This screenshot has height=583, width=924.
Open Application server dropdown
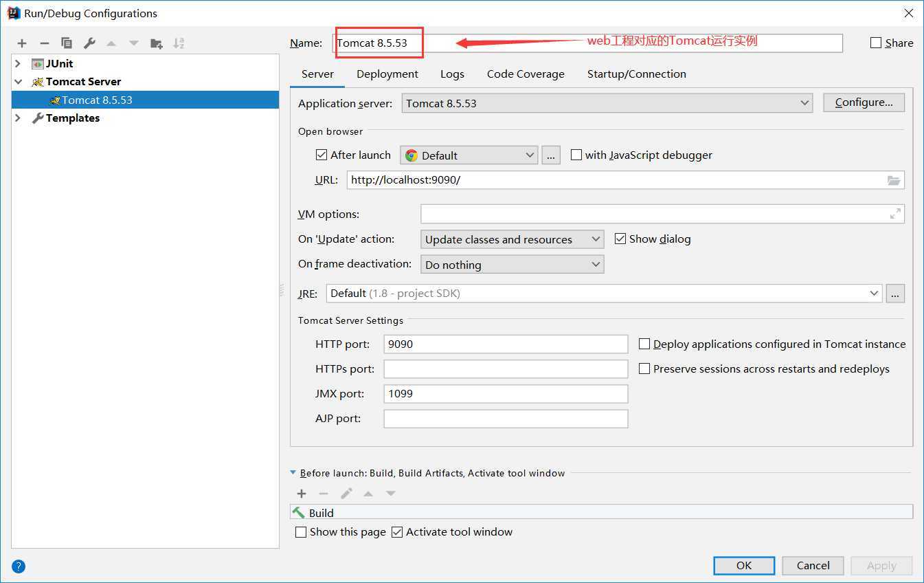click(x=607, y=103)
